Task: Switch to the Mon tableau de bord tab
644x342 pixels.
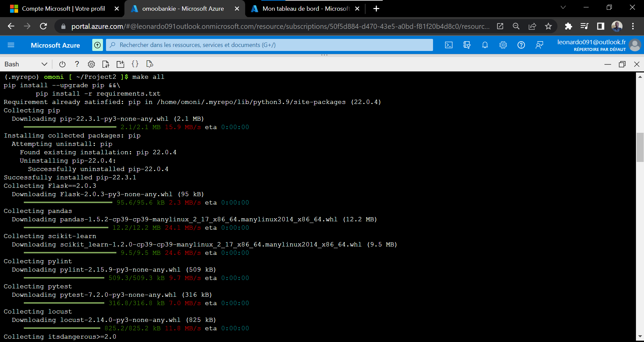Action: (x=302, y=9)
